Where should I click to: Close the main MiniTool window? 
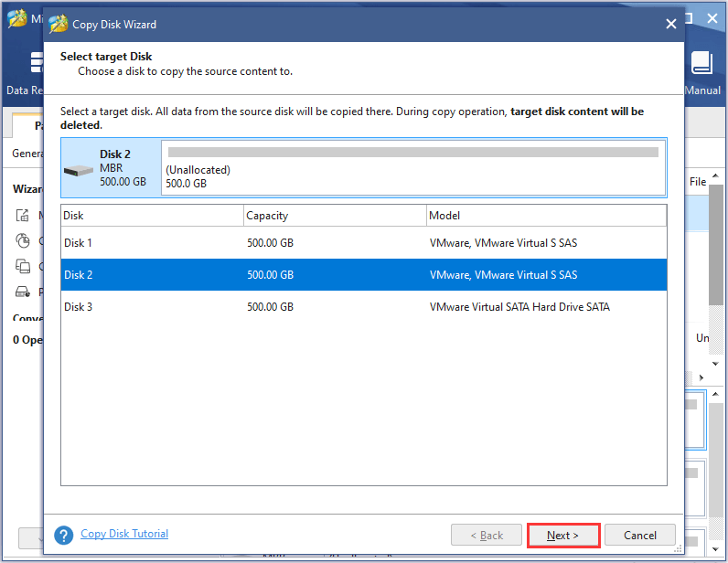712,18
